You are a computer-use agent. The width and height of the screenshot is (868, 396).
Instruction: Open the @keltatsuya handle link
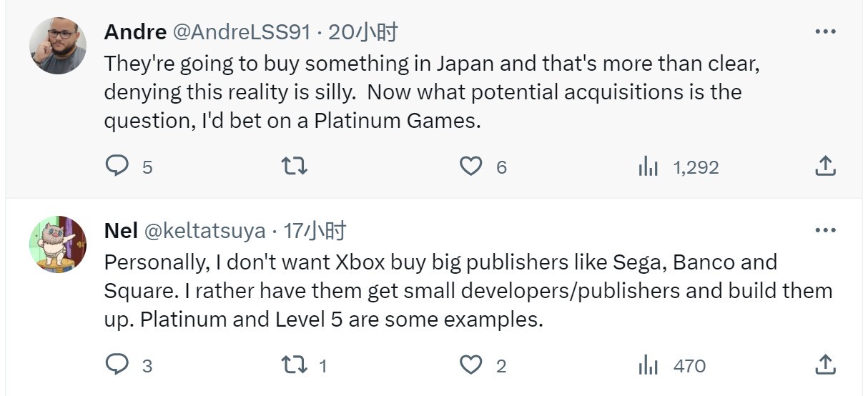click(205, 231)
